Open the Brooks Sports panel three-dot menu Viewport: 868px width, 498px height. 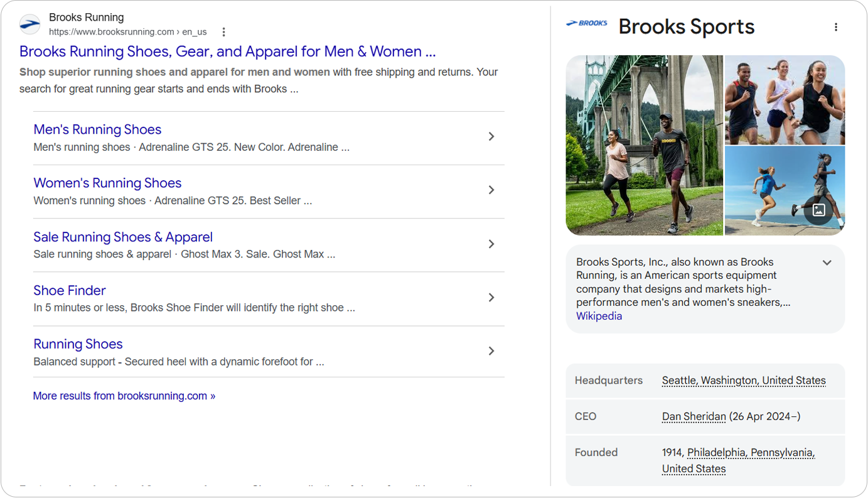tap(835, 27)
